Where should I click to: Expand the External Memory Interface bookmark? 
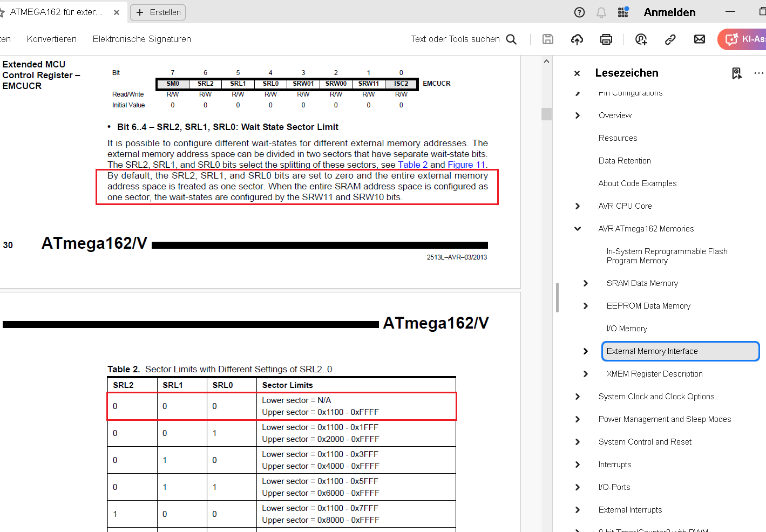pyautogui.click(x=586, y=351)
